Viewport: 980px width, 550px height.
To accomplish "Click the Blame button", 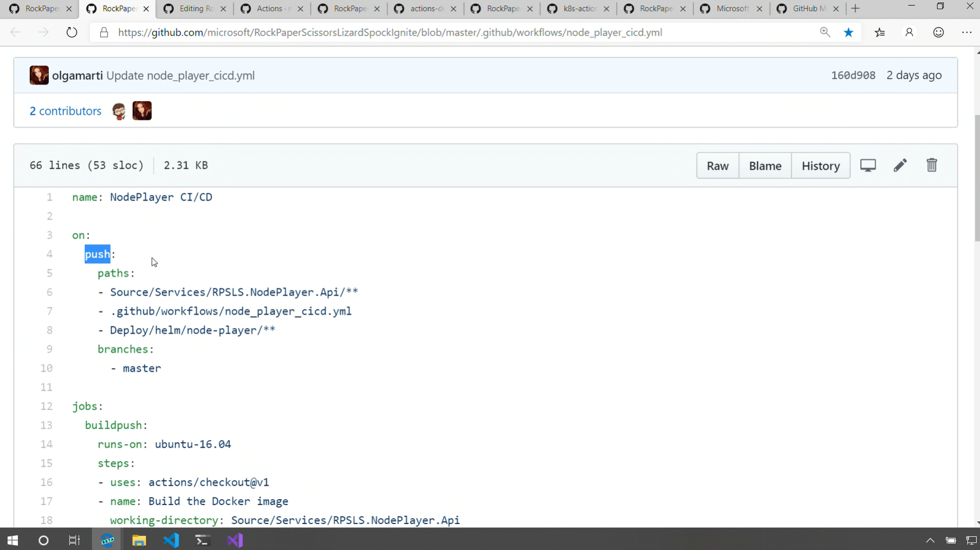I will pos(765,166).
